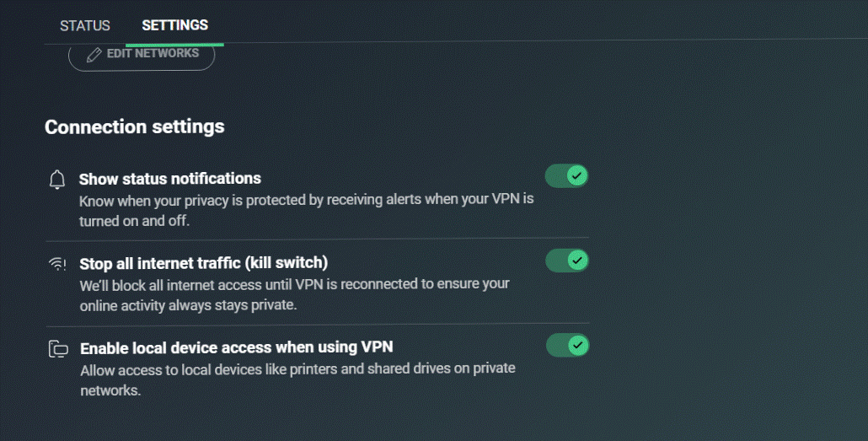This screenshot has height=441, width=868.
Task: Turn off the kill switch toggle
Action: (567, 261)
